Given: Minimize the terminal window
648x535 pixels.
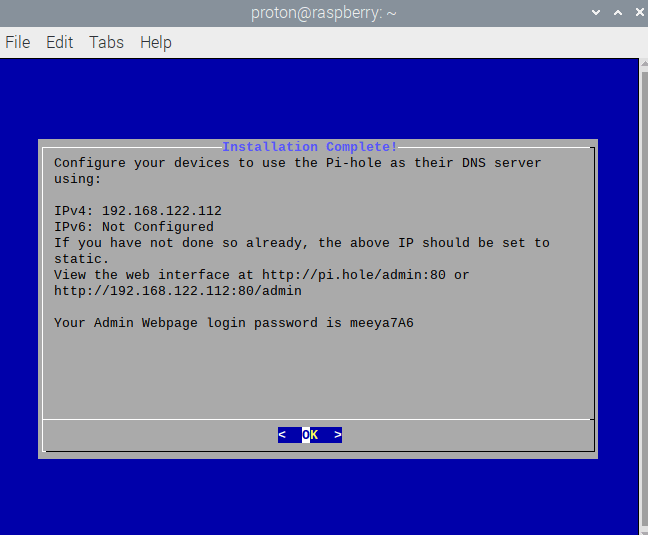Looking at the screenshot, I should (x=596, y=12).
